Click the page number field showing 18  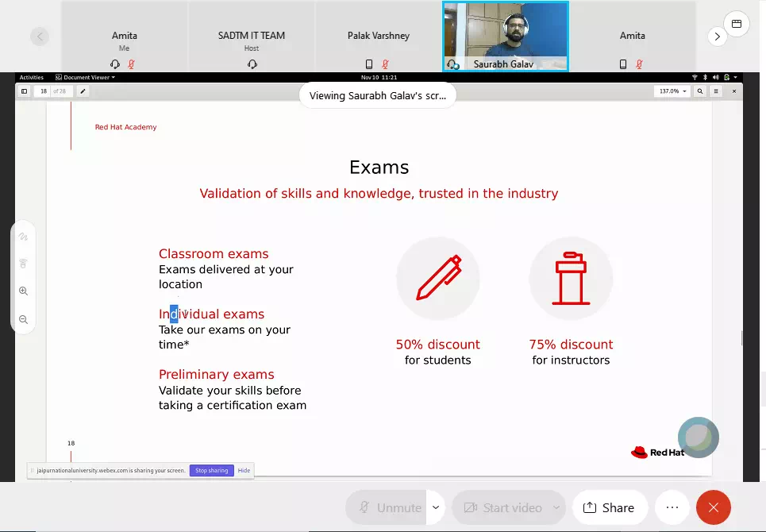43,91
